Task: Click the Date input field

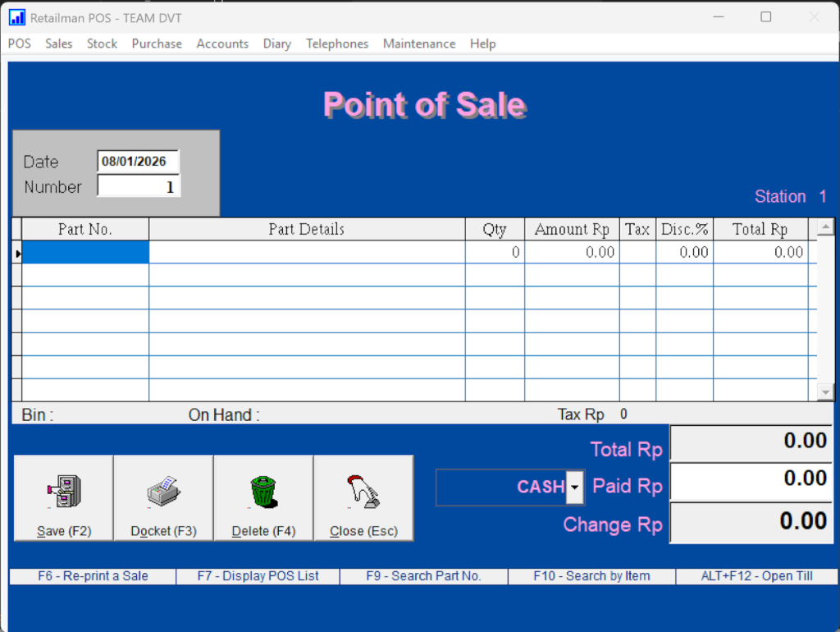Action: tap(137, 162)
